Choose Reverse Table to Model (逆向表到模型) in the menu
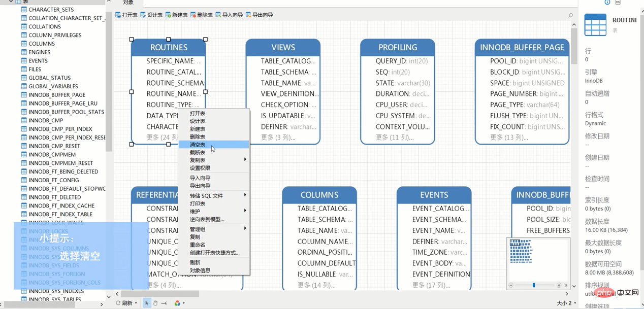644x309 pixels. (214, 219)
